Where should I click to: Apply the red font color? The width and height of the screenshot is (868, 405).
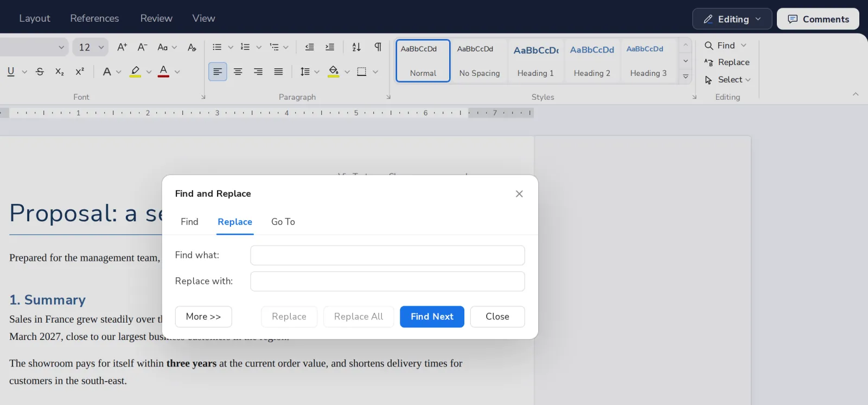(163, 72)
